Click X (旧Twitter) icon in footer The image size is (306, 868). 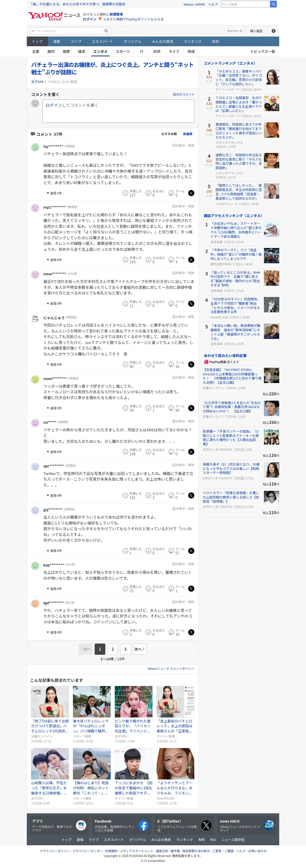pos(206,825)
